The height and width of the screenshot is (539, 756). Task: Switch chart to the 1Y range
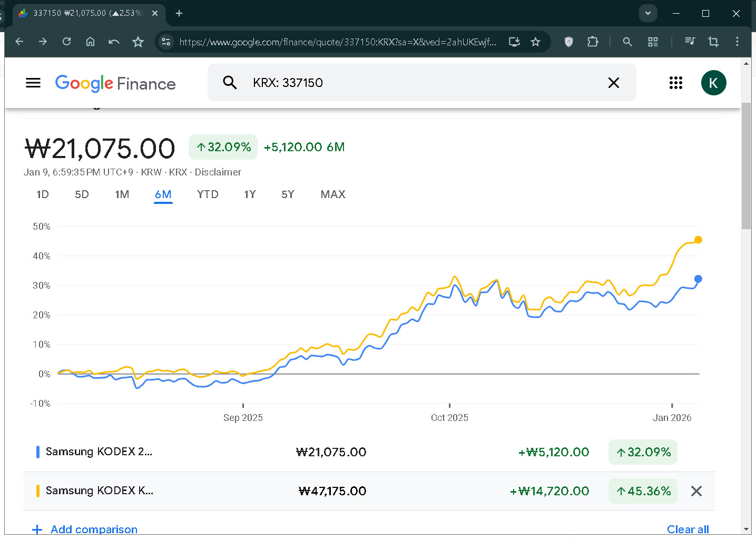250,194
